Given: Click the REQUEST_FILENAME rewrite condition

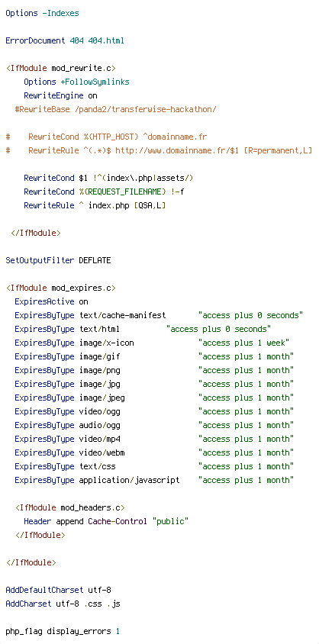Looking at the screenshot, I should click(x=104, y=192).
